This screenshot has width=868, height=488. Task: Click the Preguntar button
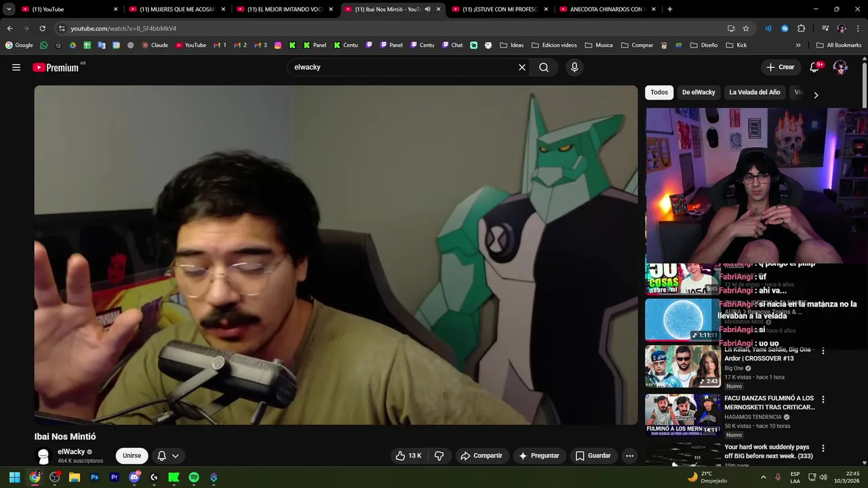539,455
